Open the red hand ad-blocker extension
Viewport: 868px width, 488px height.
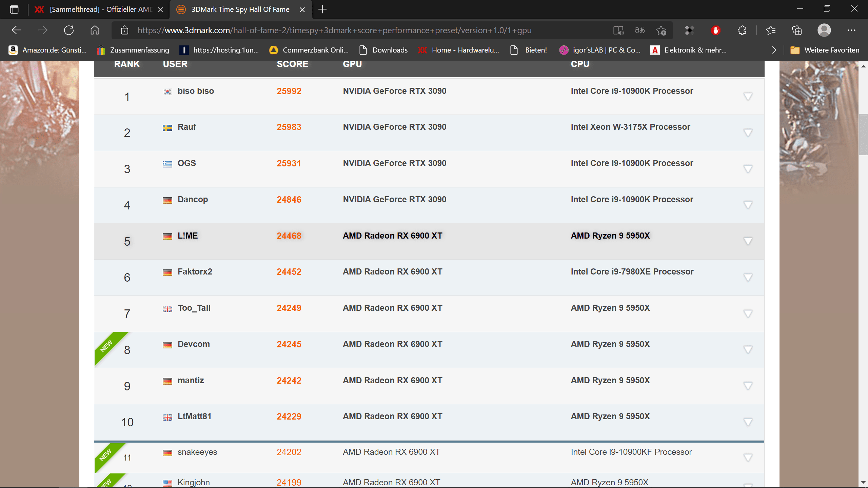715,30
